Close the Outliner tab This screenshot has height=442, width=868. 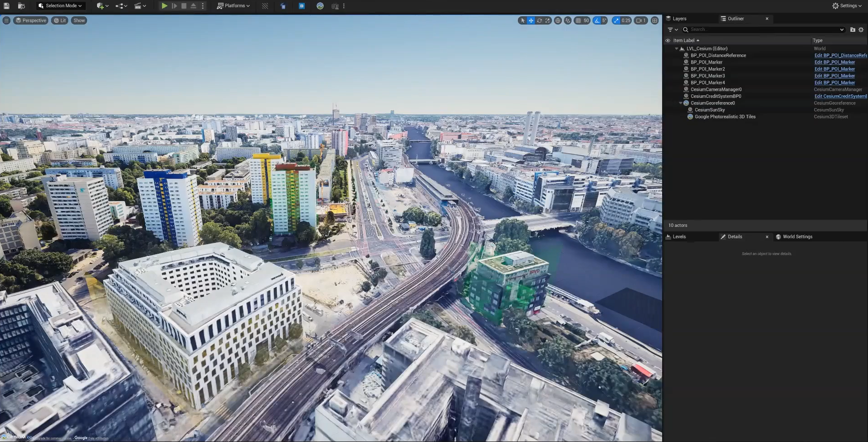[x=767, y=19]
